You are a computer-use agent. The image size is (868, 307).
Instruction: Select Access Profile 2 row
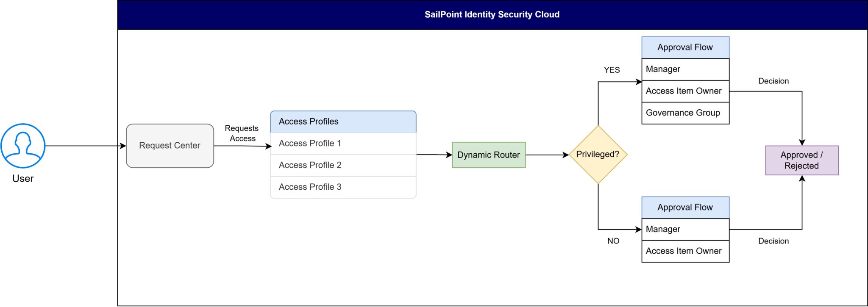pos(343,165)
